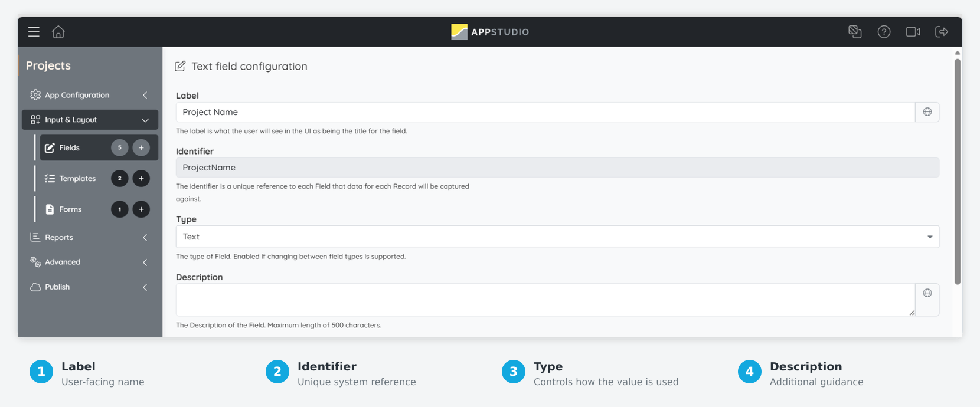980x407 pixels.
Task: Open the Type dropdown
Action: (x=557, y=237)
